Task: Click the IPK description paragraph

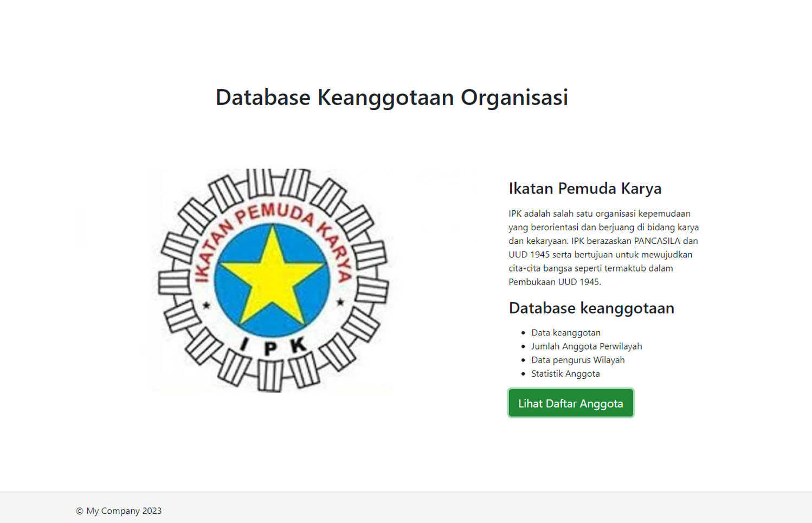Action: (x=603, y=248)
